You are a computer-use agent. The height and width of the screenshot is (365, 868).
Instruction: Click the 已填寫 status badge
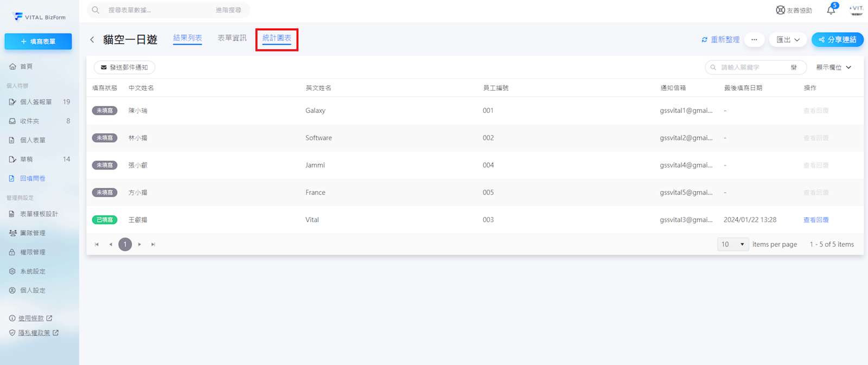pyautogui.click(x=105, y=220)
